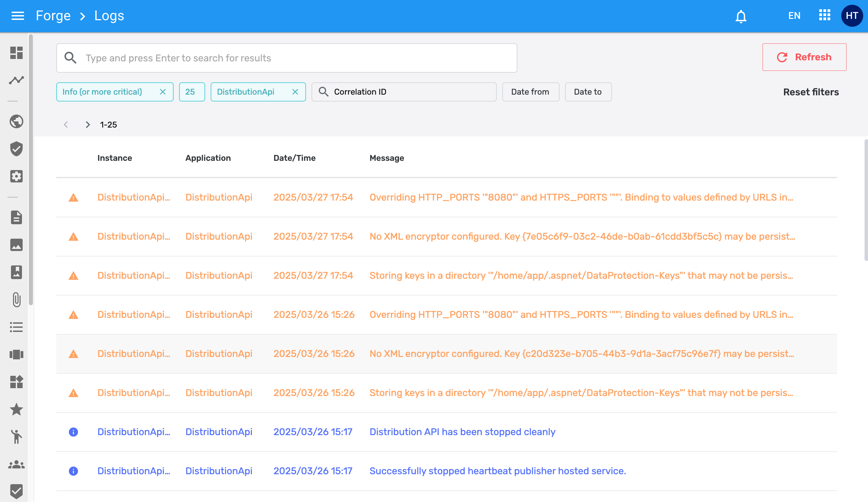Open 'Distribution API has been stopped cleanly' message
The height and width of the screenshot is (502, 868).
coord(462,432)
